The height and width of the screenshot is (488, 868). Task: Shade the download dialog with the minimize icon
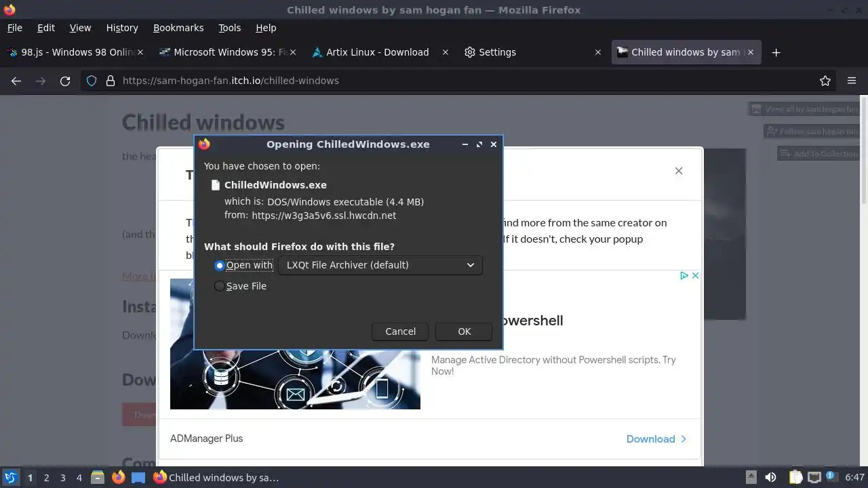465,144
